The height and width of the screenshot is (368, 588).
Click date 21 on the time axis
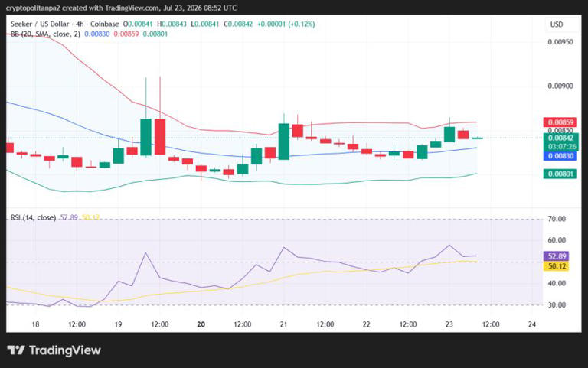pyautogui.click(x=283, y=324)
